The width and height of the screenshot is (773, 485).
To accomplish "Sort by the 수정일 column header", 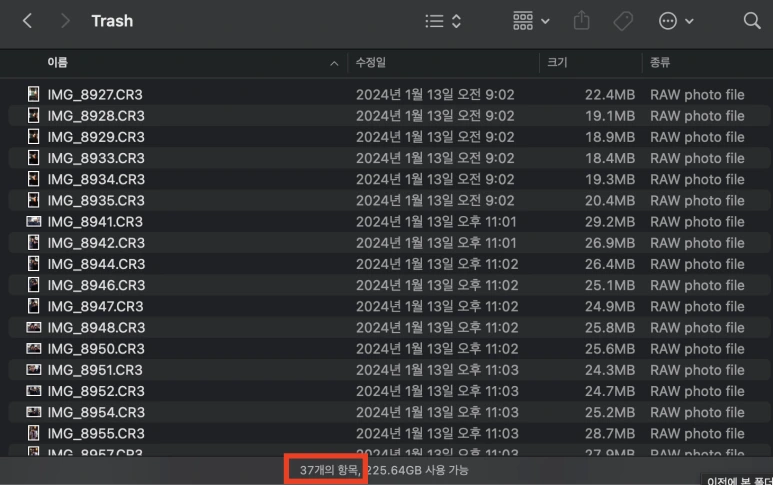I will pos(371,62).
